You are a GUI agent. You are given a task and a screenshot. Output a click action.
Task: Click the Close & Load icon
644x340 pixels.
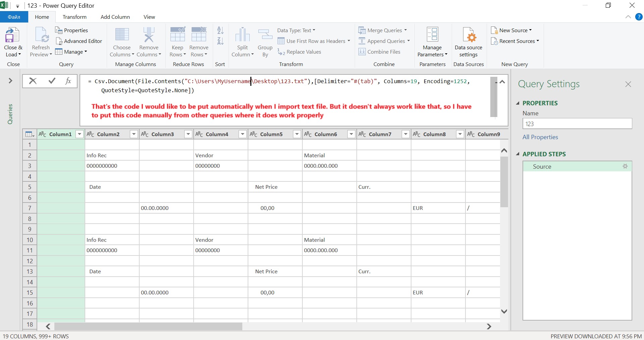coord(12,35)
